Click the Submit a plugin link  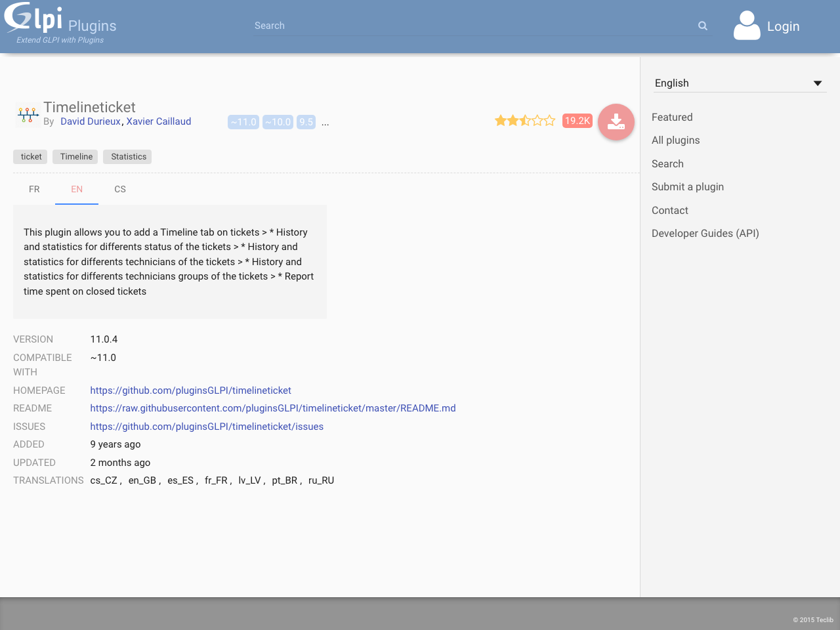[688, 186]
